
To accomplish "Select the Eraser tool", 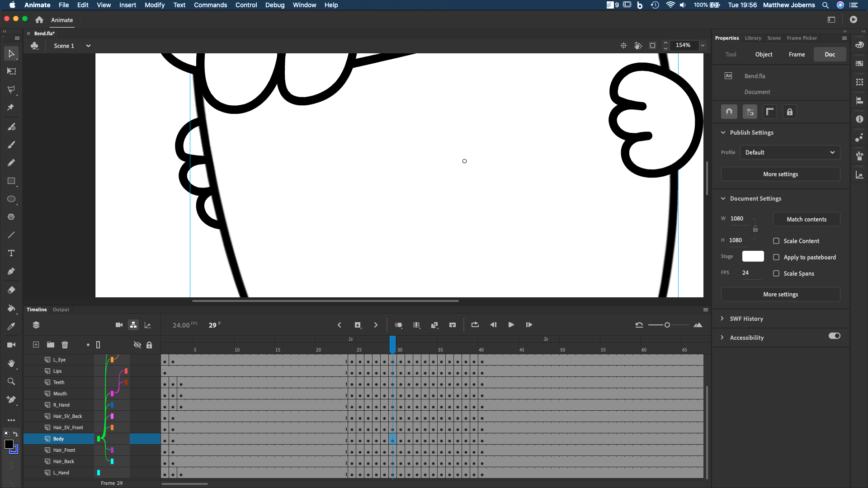I will click(x=11, y=290).
